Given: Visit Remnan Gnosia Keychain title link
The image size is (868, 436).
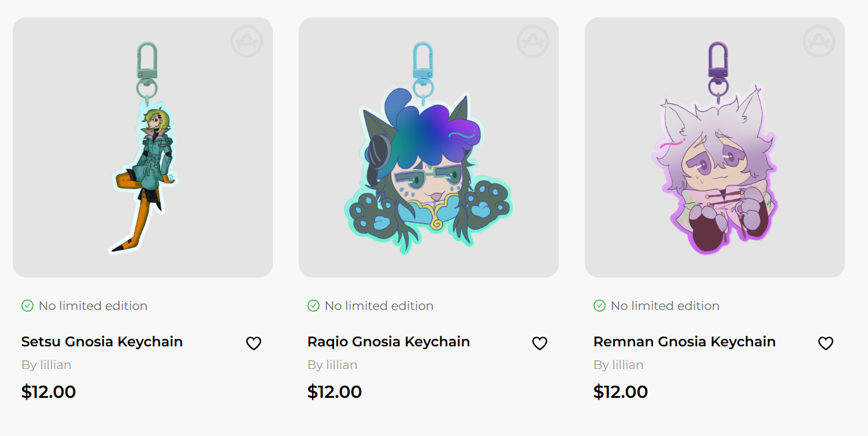Looking at the screenshot, I should [x=684, y=342].
